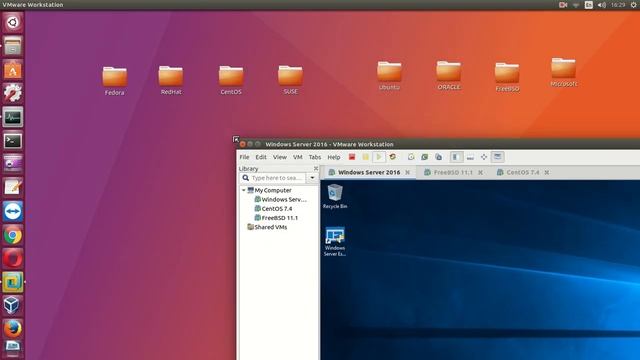The height and width of the screenshot is (360, 640).
Task: Select the FreeBSD desktop folder
Action: [507, 77]
